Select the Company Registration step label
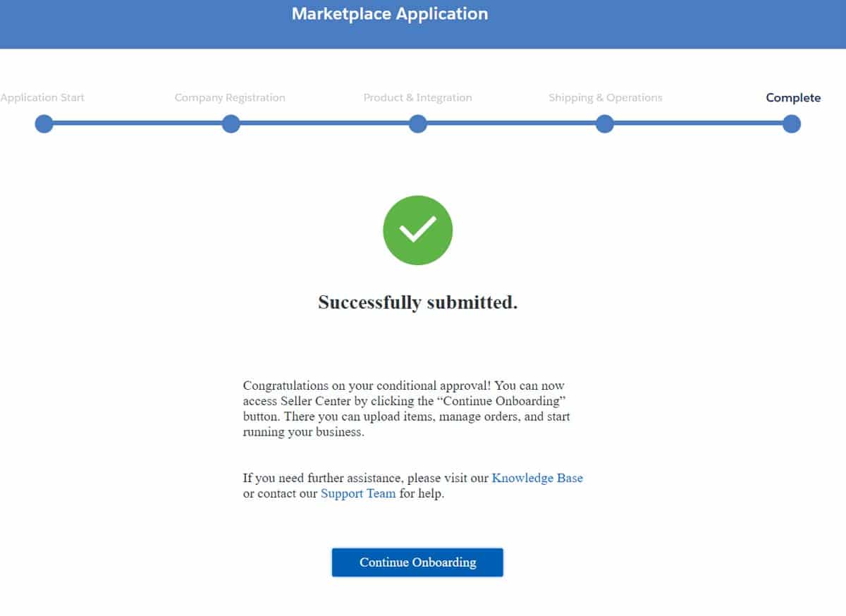This screenshot has width=846, height=616. pyautogui.click(x=230, y=98)
